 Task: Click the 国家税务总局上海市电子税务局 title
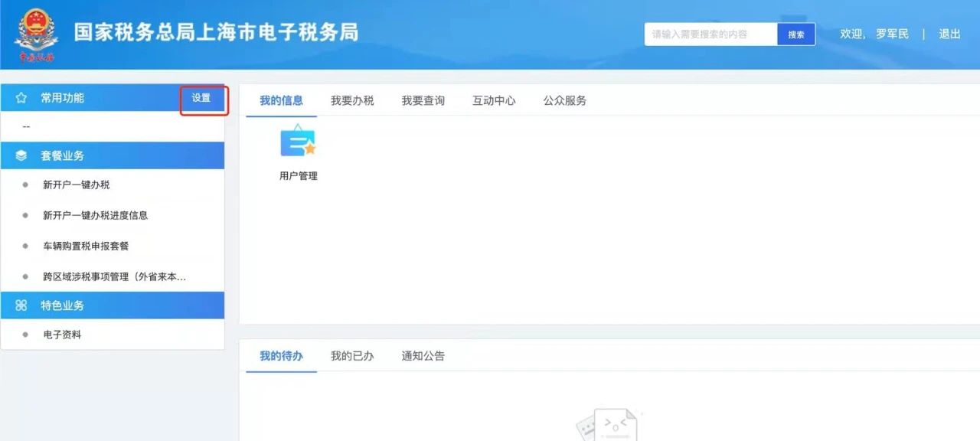tap(216, 33)
